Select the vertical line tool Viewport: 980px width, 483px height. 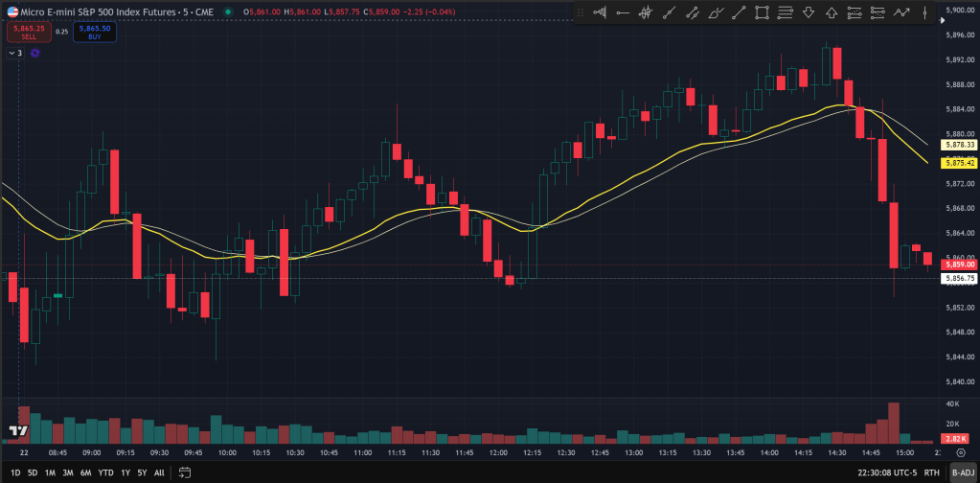click(x=924, y=12)
